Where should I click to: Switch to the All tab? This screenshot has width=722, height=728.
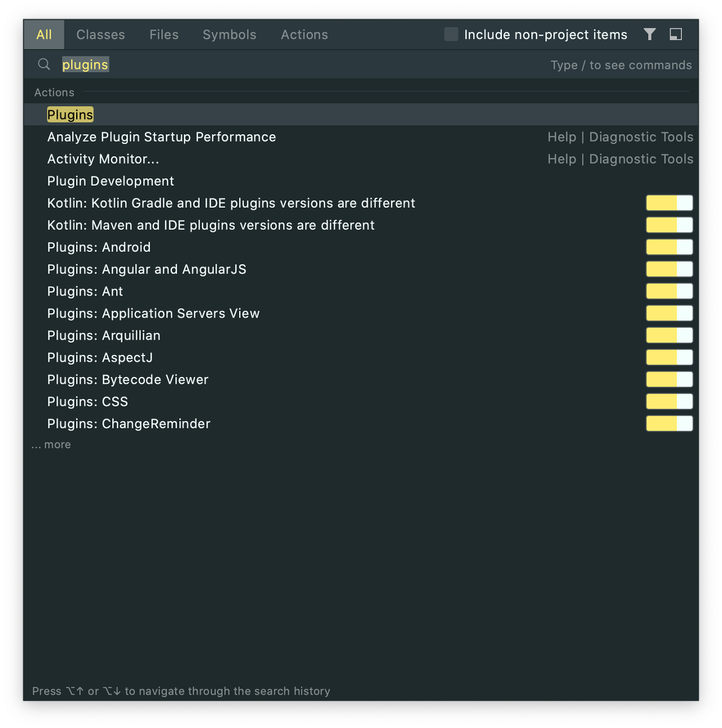coord(44,34)
